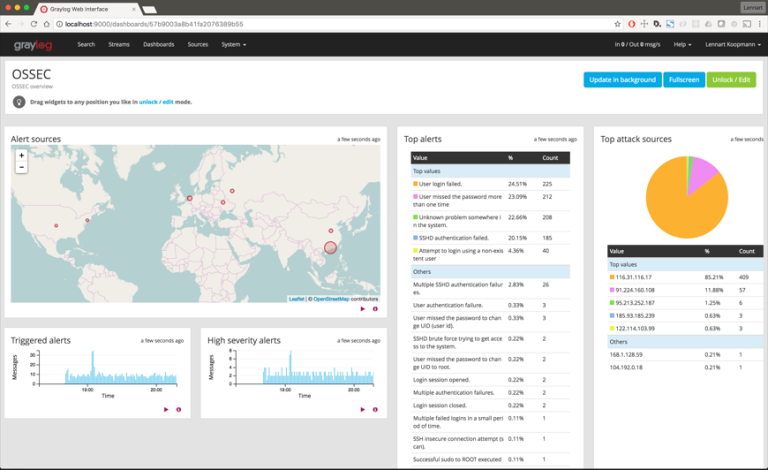Click the In 0 / Out 0 msg/s indicator

(637, 45)
